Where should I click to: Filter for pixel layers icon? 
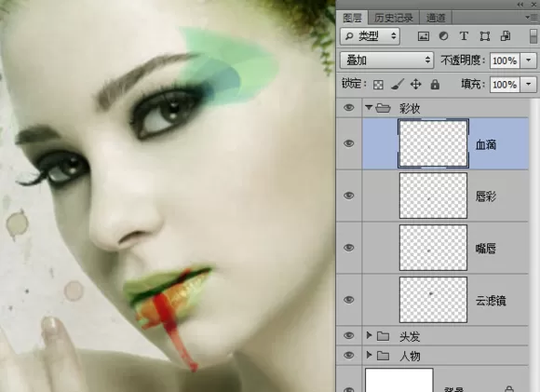click(424, 36)
